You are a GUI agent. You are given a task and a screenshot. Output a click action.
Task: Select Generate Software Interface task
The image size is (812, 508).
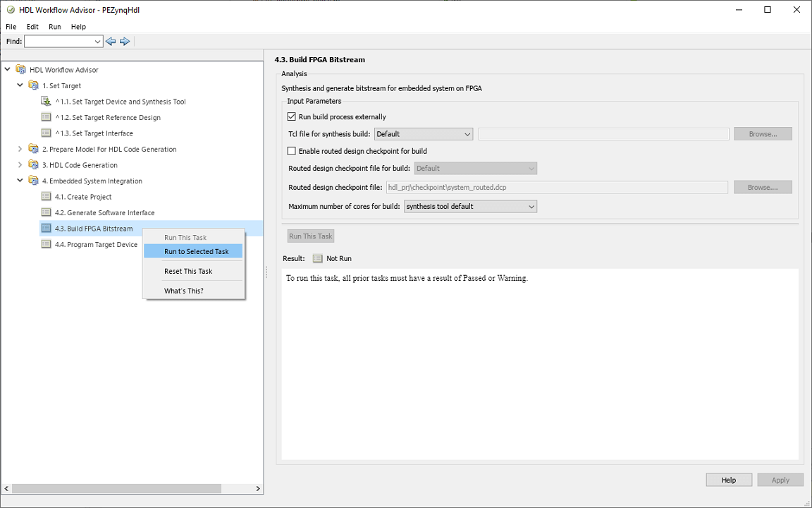click(x=110, y=212)
